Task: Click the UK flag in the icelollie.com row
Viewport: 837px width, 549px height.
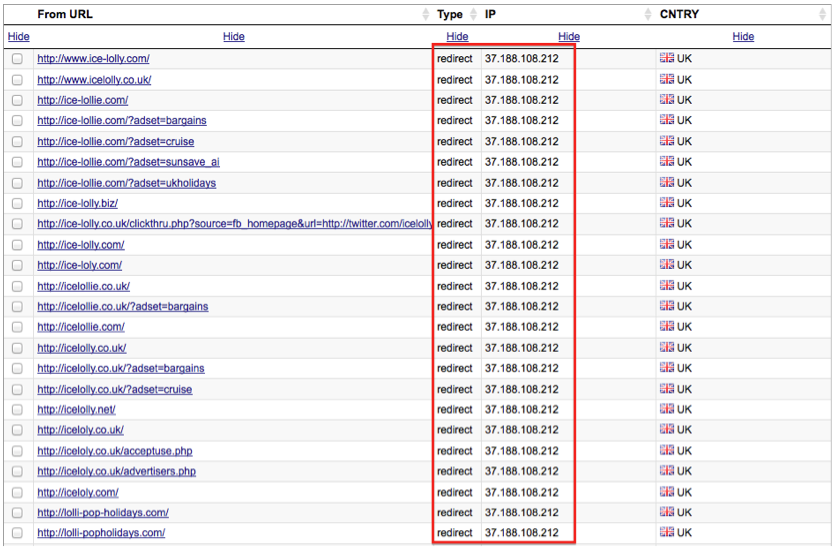Action: tap(667, 326)
